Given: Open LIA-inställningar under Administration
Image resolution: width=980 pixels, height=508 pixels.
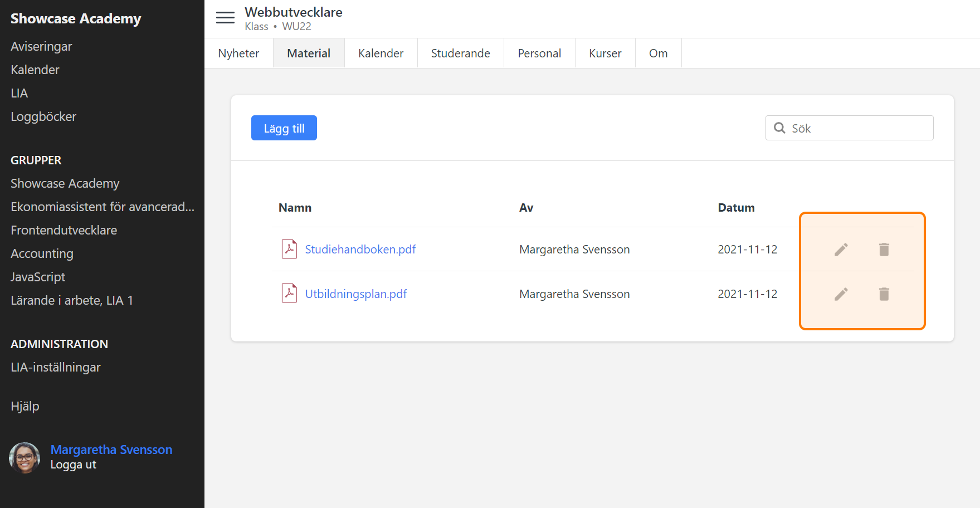Looking at the screenshot, I should [x=56, y=368].
